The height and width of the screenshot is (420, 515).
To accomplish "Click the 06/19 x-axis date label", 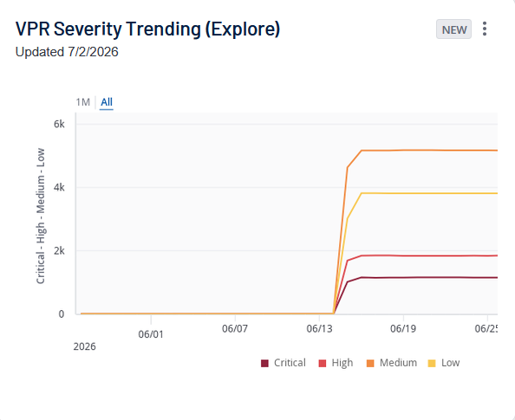I will (x=403, y=328).
